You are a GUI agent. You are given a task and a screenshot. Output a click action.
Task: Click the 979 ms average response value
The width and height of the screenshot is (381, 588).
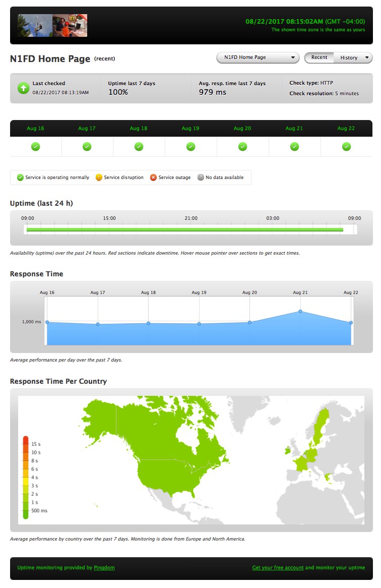click(212, 92)
